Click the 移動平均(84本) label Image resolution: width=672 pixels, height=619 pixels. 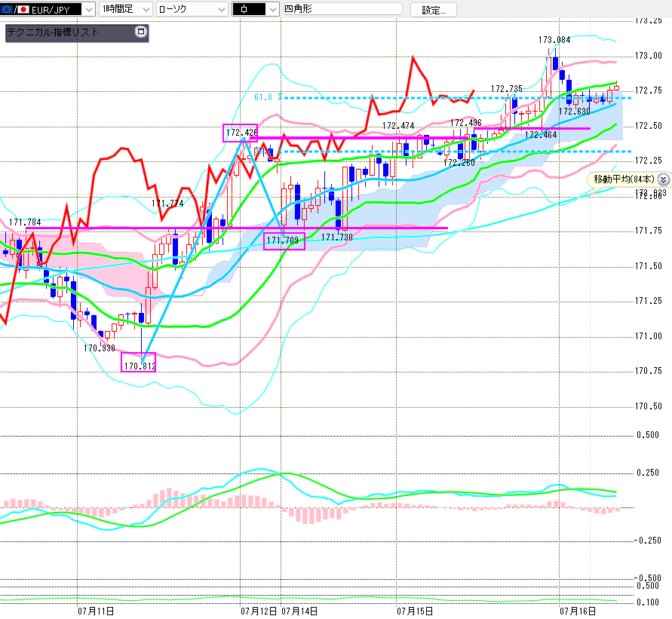point(624,179)
